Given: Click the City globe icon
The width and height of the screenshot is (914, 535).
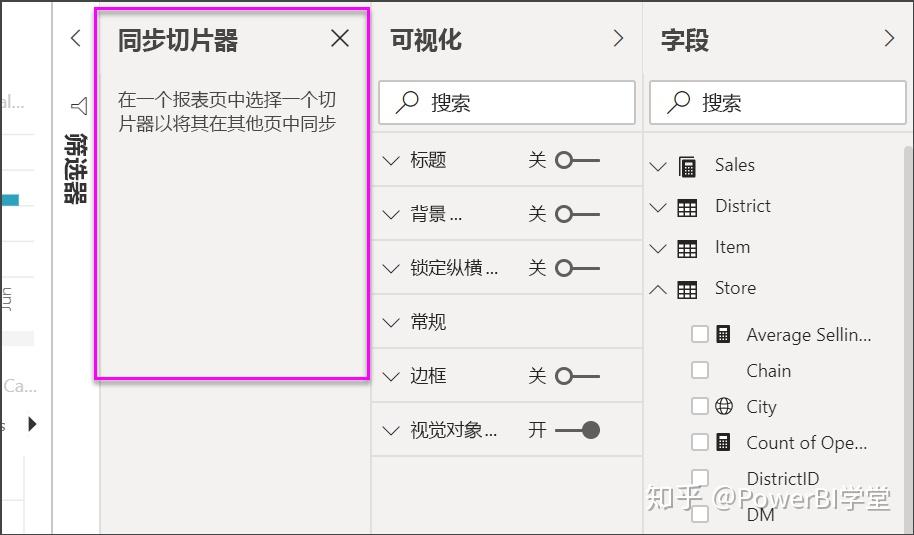Looking at the screenshot, I should pos(725,406).
